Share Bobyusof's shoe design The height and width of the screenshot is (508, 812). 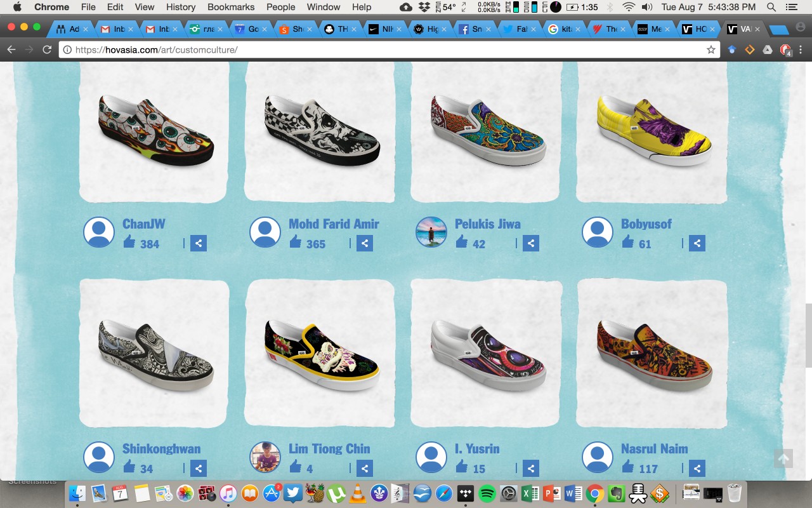pyautogui.click(x=697, y=243)
